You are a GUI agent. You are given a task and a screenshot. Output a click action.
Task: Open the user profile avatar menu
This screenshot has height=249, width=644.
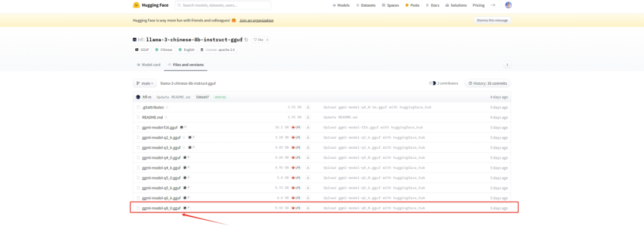[508, 5]
